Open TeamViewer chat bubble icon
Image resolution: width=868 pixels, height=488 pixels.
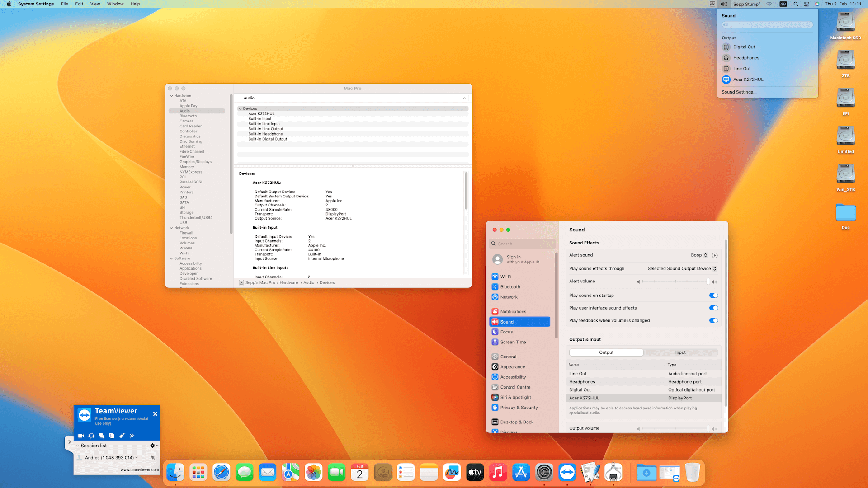(x=101, y=436)
